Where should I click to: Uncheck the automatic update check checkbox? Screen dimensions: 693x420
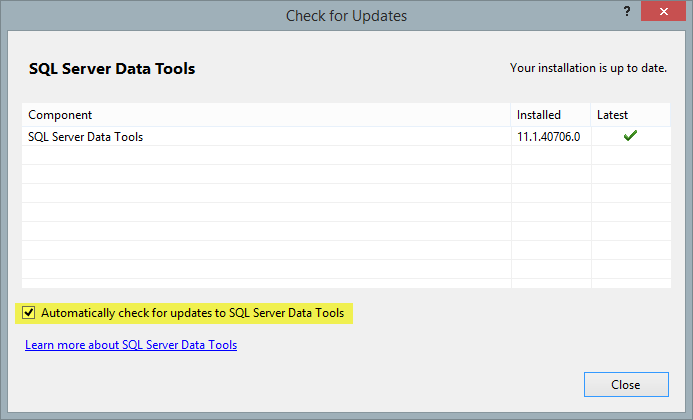click(28, 313)
